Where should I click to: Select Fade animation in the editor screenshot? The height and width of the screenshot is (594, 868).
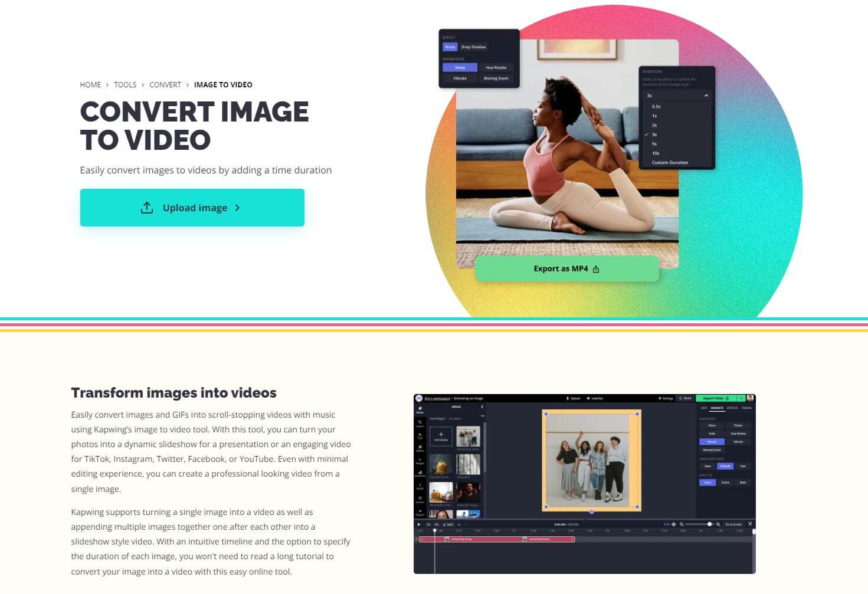712,434
